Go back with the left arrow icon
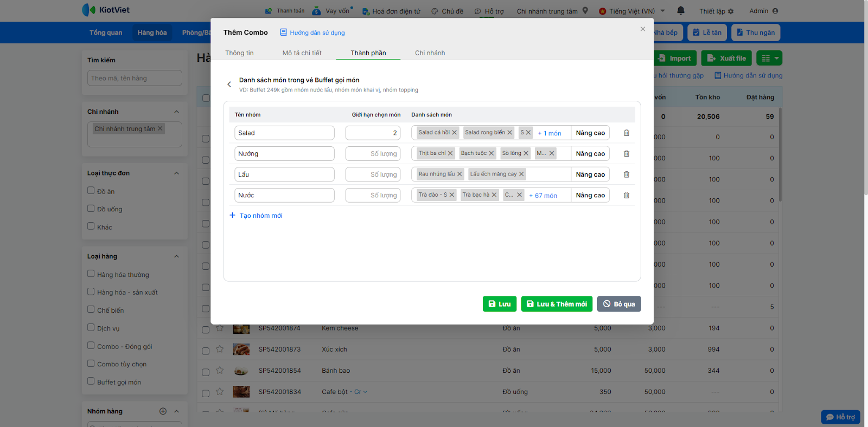The image size is (868, 427). 229,84
